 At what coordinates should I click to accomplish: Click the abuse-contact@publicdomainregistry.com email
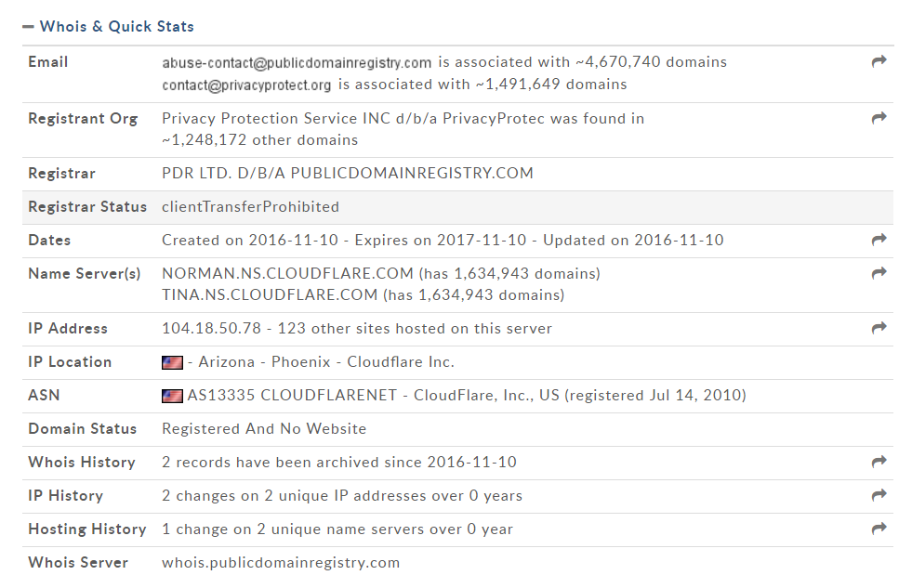point(297,63)
